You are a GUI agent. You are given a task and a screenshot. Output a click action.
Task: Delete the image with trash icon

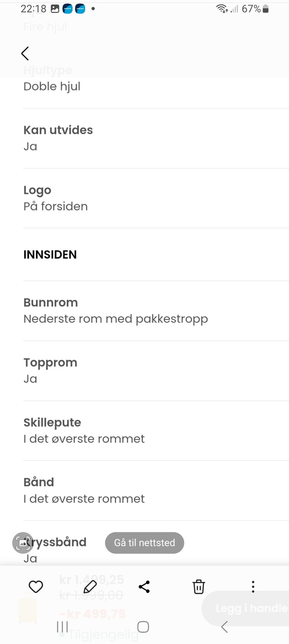click(x=199, y=587)
